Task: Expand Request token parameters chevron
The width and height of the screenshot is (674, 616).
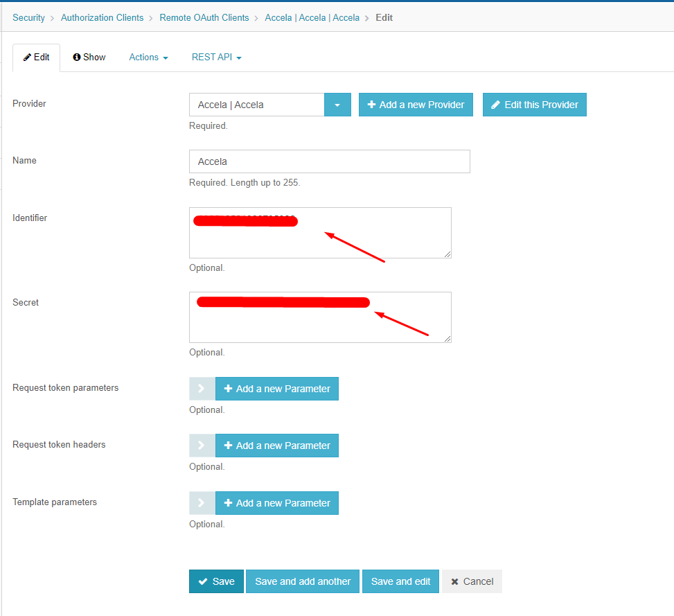Action: (202, 389)
